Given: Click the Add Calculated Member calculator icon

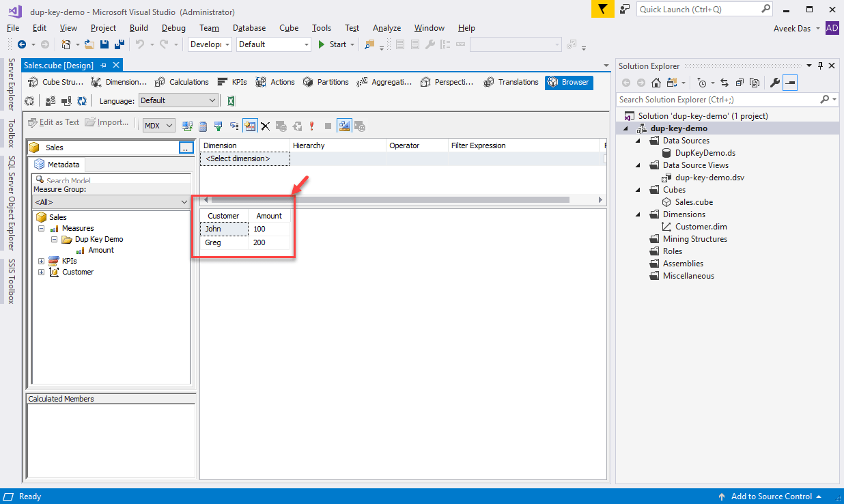Looking at the screenshot, I should 203,126.
